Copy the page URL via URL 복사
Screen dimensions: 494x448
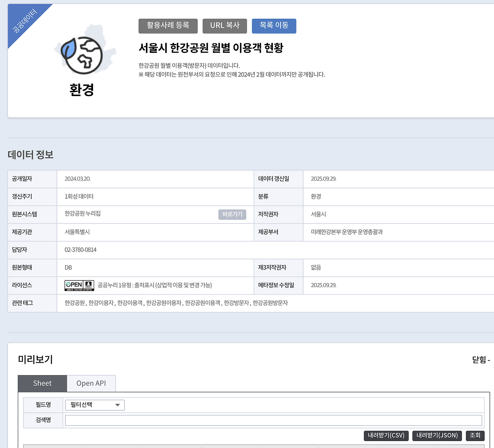pyautogui.click(x=225, y=26)
